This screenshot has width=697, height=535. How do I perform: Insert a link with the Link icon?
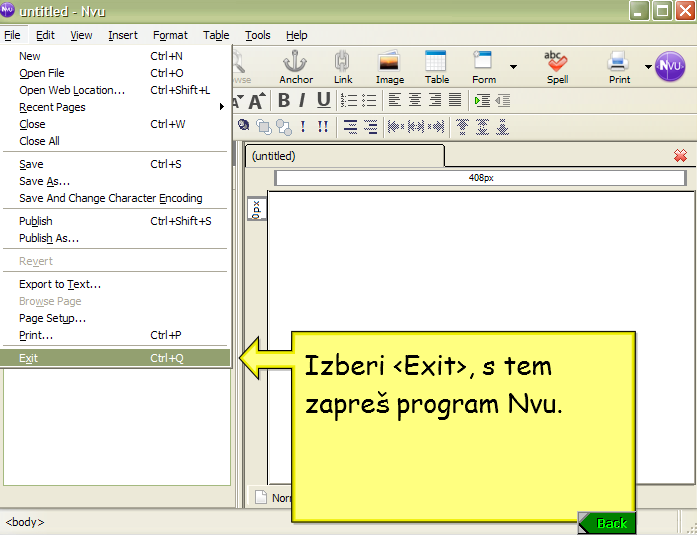343,66
